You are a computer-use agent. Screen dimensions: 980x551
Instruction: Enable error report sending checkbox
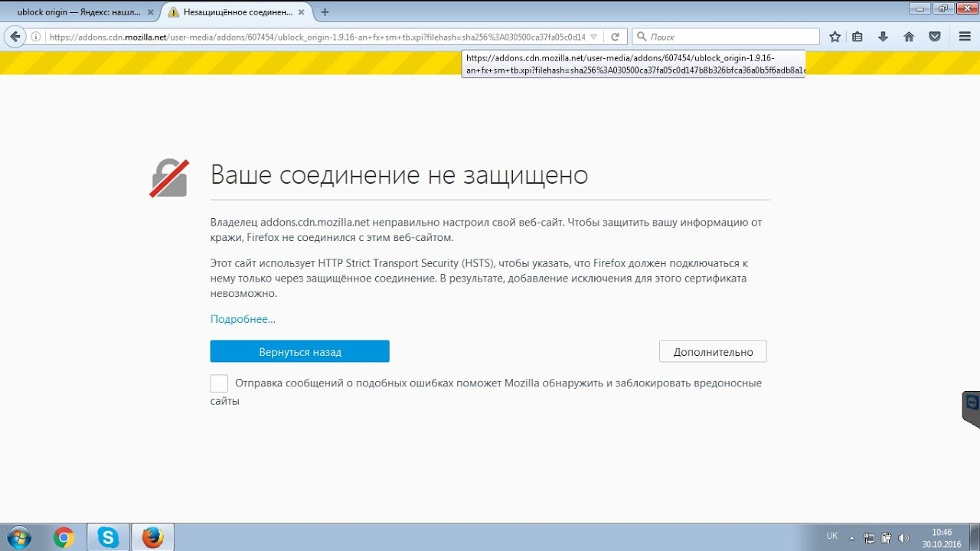pyautogui.click(x=219, y=383)
